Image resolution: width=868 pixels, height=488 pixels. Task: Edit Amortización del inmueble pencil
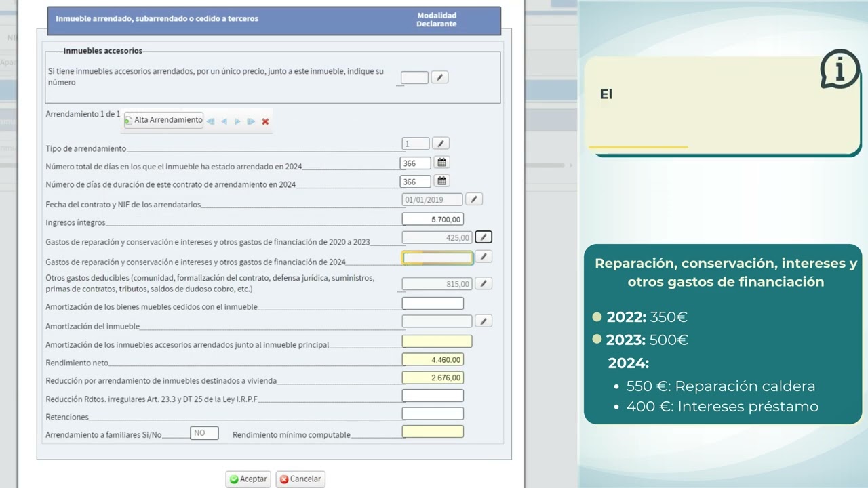click(484, 321)
